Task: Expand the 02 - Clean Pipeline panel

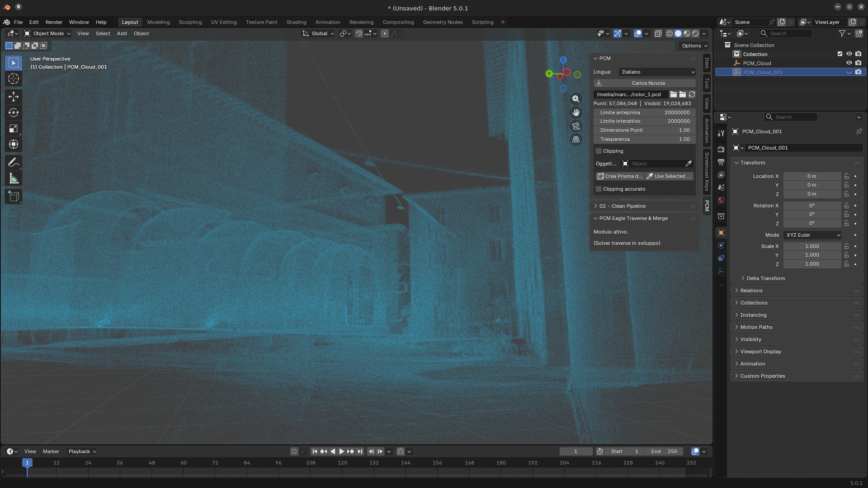Action: 645,206
